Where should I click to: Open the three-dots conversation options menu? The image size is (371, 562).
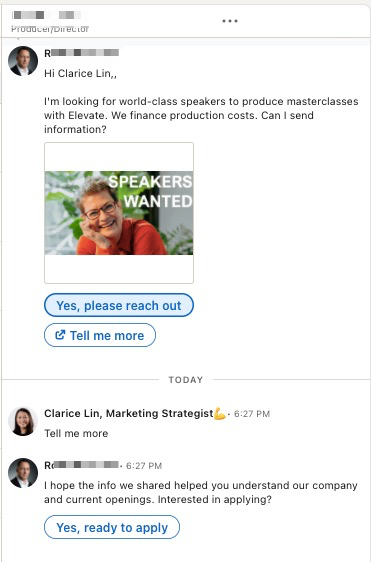coord(230,21)
